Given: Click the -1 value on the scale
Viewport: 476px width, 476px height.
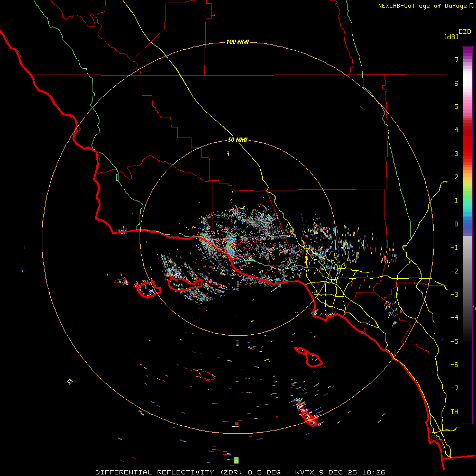Looking at the screenshot, I should coord(454,248).
